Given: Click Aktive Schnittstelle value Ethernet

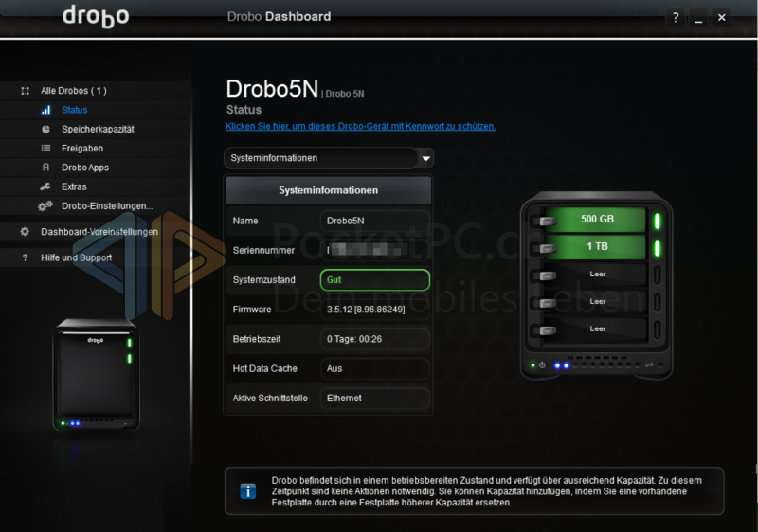Looking at the screenshot, I should (374, 398).
